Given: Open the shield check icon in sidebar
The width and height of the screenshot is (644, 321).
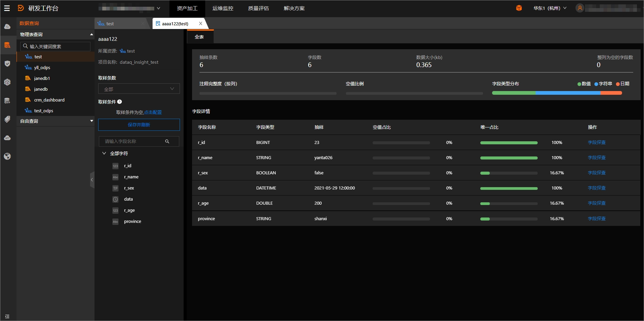Looking at the screenshot, I should [7, 64].
